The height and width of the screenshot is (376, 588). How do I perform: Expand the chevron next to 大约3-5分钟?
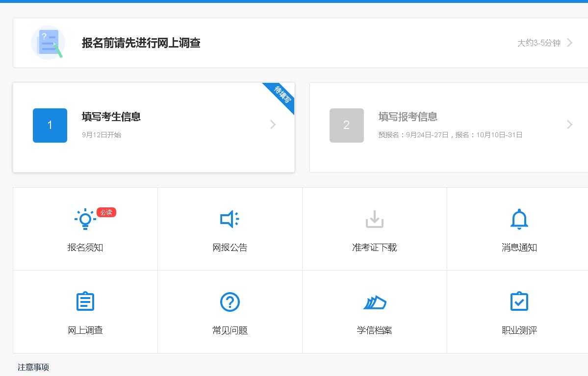point(570,43)
